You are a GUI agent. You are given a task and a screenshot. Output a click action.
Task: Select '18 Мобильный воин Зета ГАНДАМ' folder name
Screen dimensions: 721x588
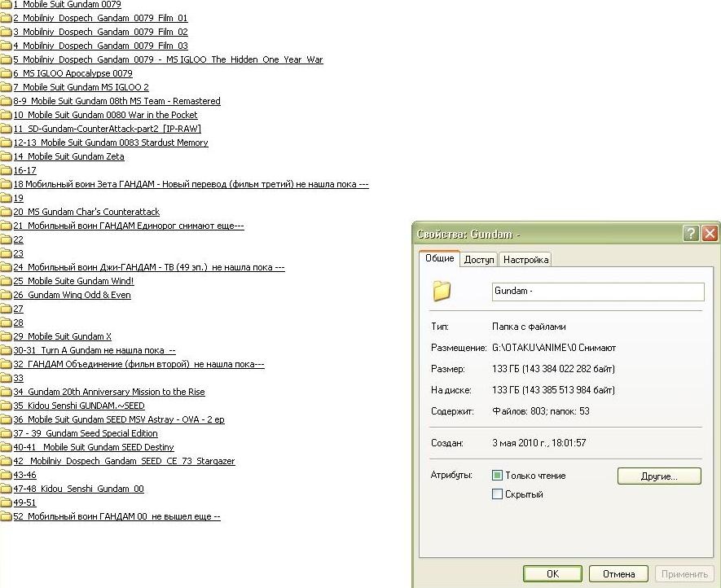(191, 184)
